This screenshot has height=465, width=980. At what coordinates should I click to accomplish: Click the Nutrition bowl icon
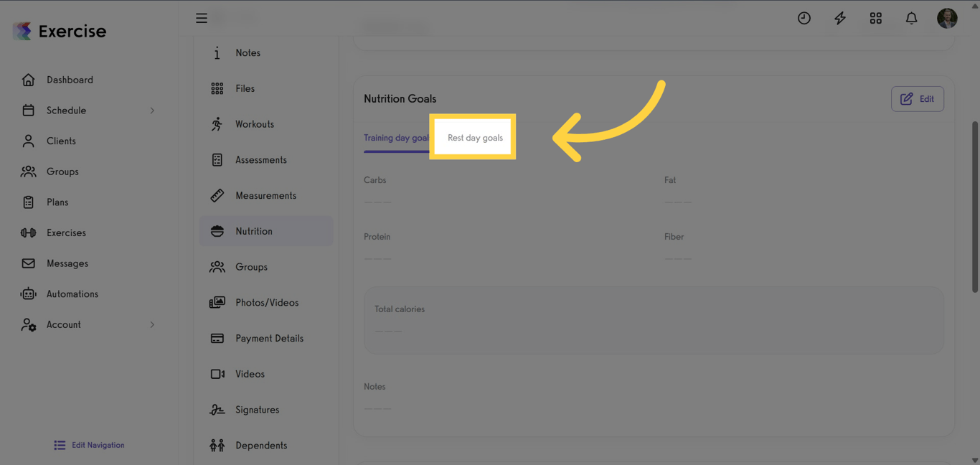point(217,231)
